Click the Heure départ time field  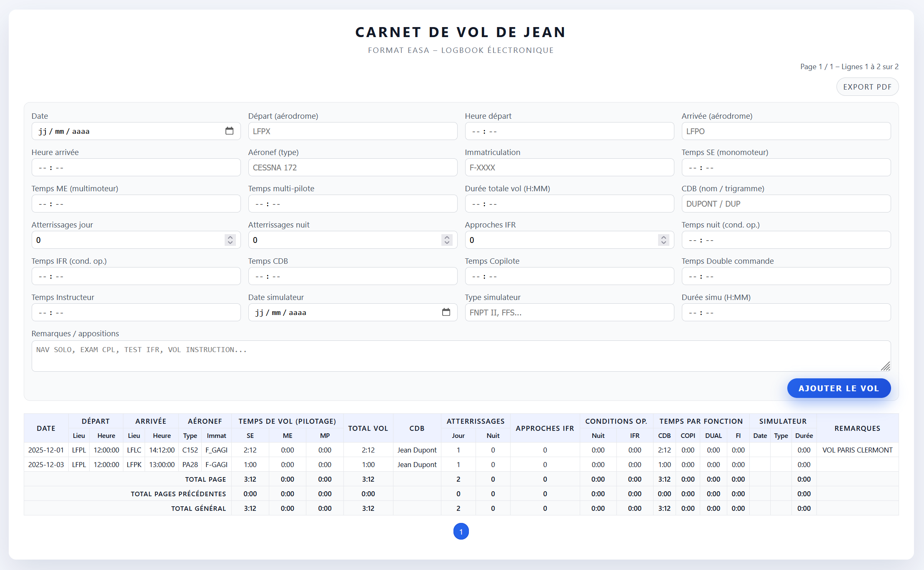569,131
